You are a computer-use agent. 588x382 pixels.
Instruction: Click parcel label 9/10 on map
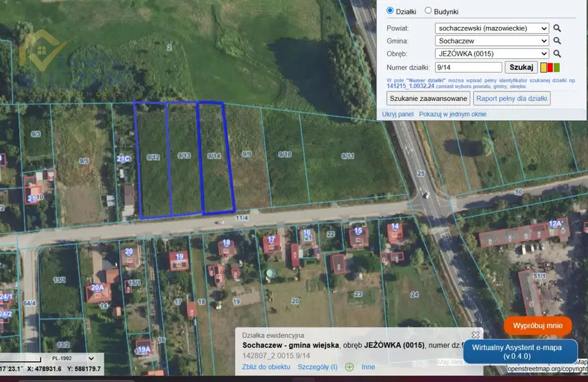(x=285, y=154)
